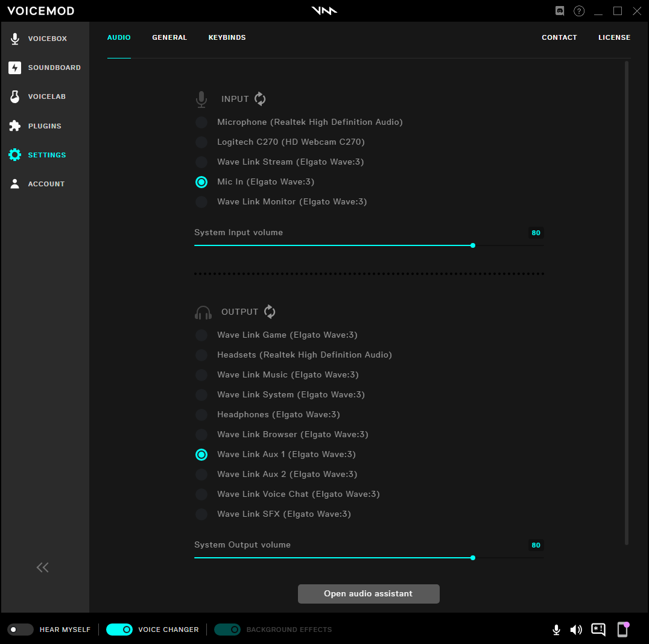Click the Contact link
Image resolution: width=649 pixels, height=644 pixels.
coord(559,37)
